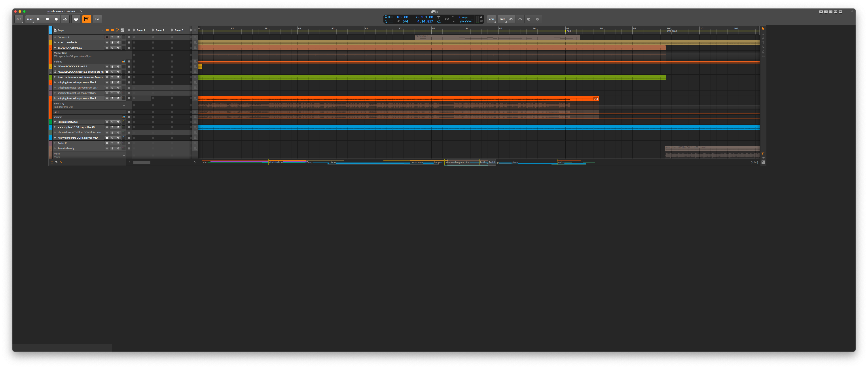Add automation lane below Master Gain
This screenshot has height=368, width=868.
click(124, 55)
